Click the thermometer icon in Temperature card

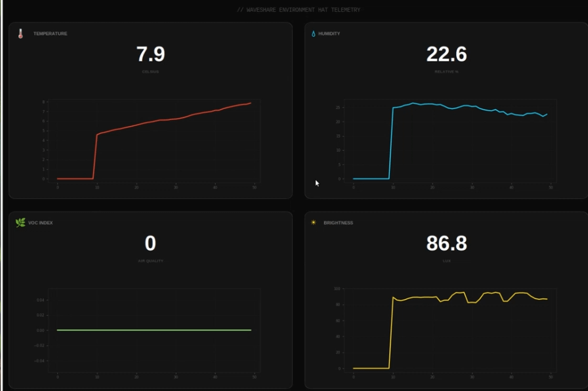20,33
